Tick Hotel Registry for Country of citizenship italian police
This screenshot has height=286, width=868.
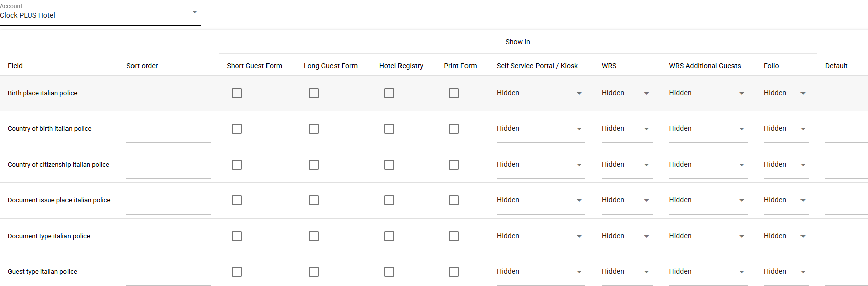point(389,165)
